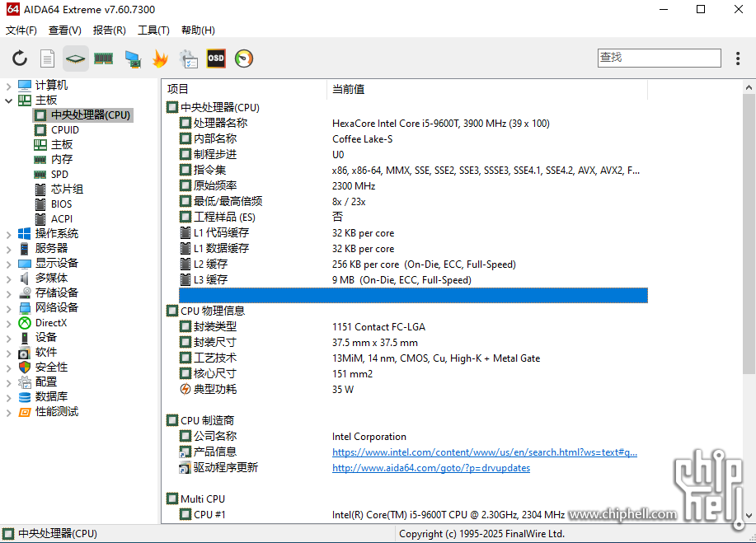Image resolution: width=756 pixels, height=543 pixels.
Task: Click the server tower icon beside 服务器
Action: click(x=25, y=249)
